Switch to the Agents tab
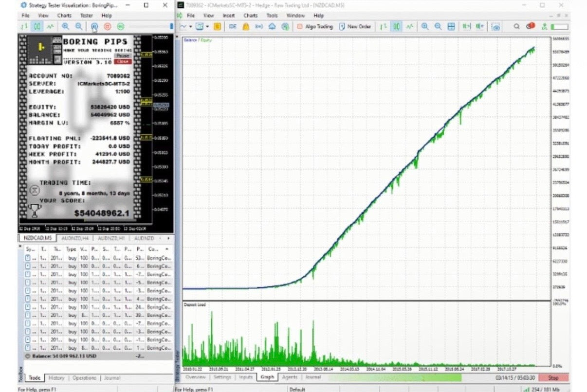This screenshot has width=587, height=392. (x=289, y=377)
